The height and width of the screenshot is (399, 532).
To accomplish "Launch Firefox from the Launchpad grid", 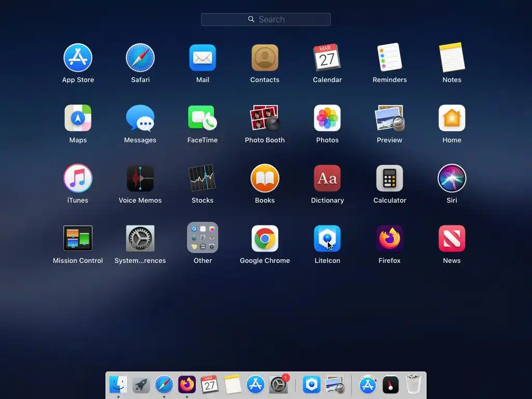I will click(390, 238).
